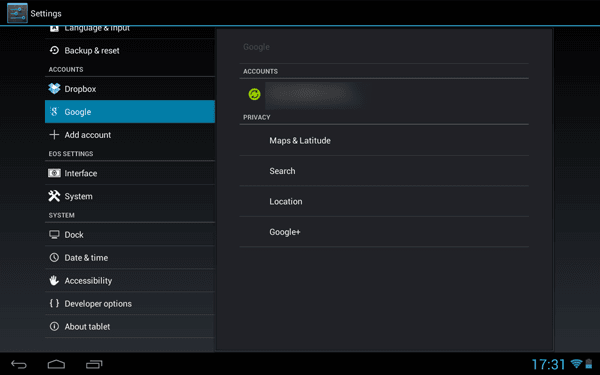Open Dock settings

coord(130,235)
